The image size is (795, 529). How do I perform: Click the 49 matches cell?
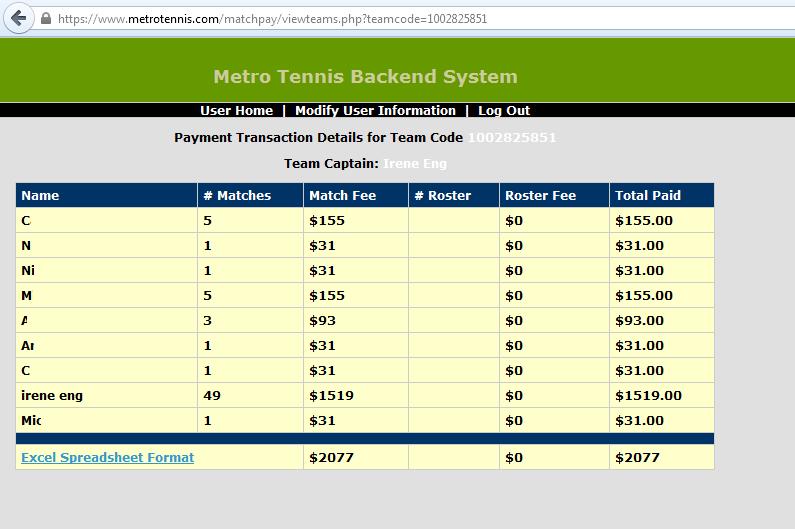point(212,395)
